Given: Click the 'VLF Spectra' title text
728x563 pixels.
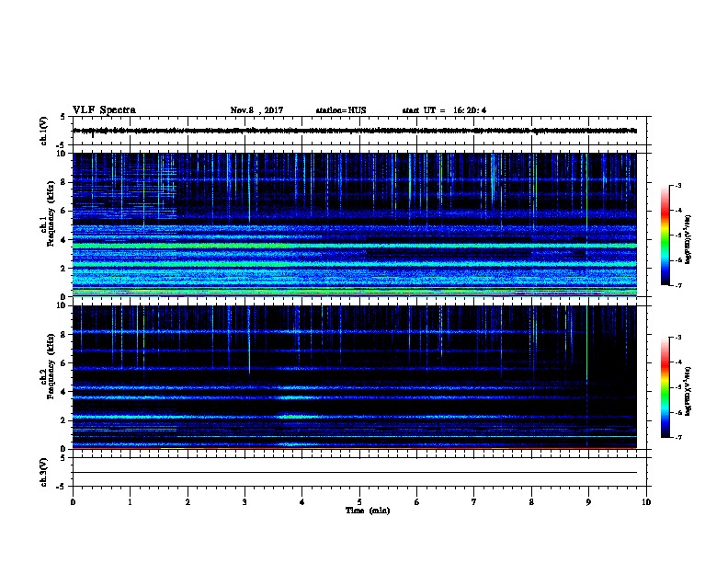Looking at the screenshot, I should coord(104,110).
